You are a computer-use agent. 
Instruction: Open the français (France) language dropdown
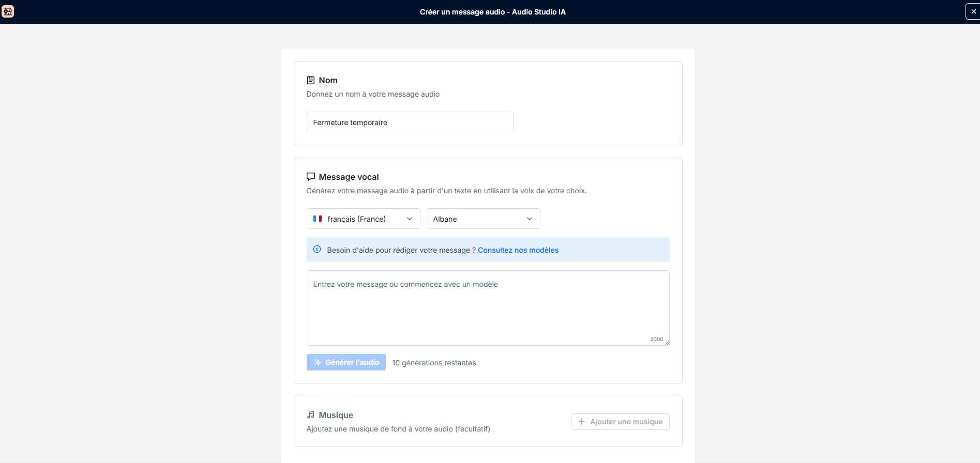click(364, 219)
